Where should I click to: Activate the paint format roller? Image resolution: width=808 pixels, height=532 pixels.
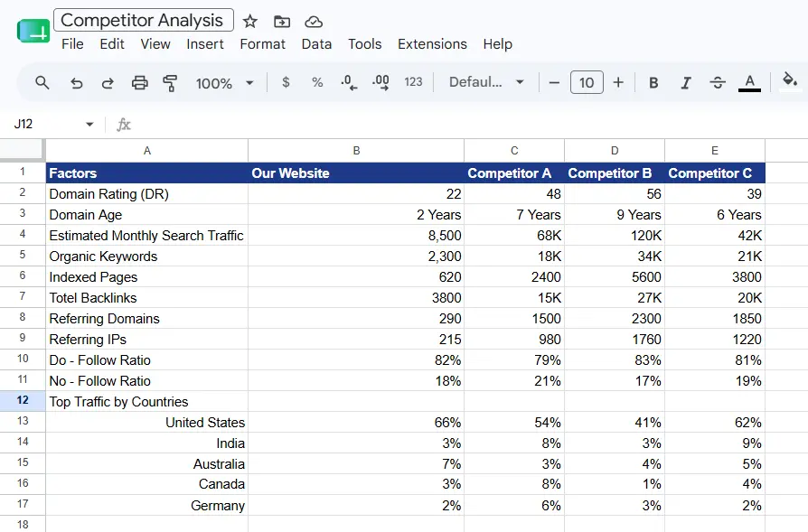170,83
